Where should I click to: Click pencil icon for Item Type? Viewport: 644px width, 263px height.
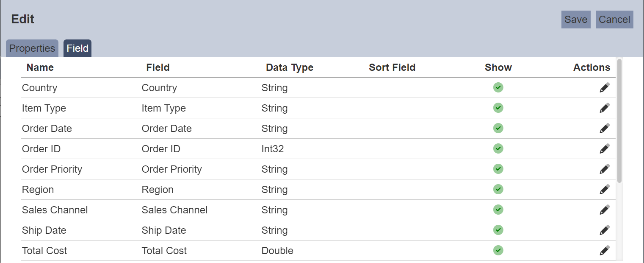tap(605, 108)
